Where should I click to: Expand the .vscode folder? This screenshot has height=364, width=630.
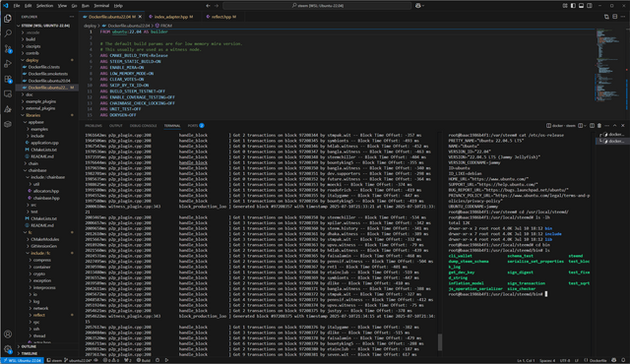click(x=47, y=32)
